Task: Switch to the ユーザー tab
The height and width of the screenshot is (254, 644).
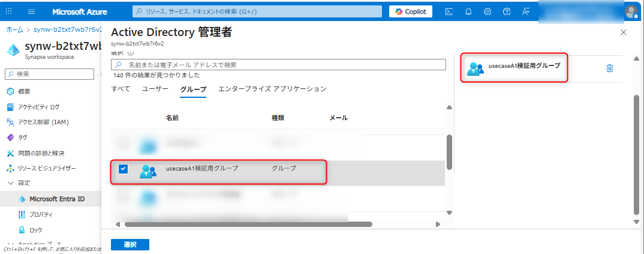Action: coord(155,89)
